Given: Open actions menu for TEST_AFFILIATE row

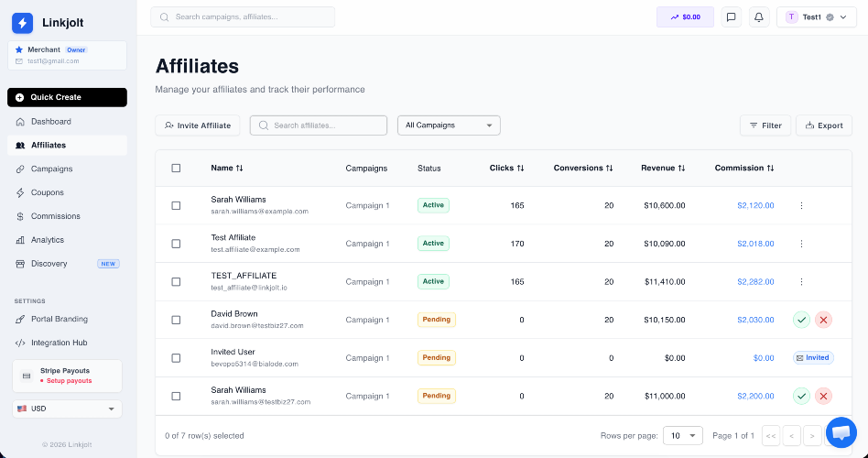Looking at the screenshot, I should [x=801, y=281].
